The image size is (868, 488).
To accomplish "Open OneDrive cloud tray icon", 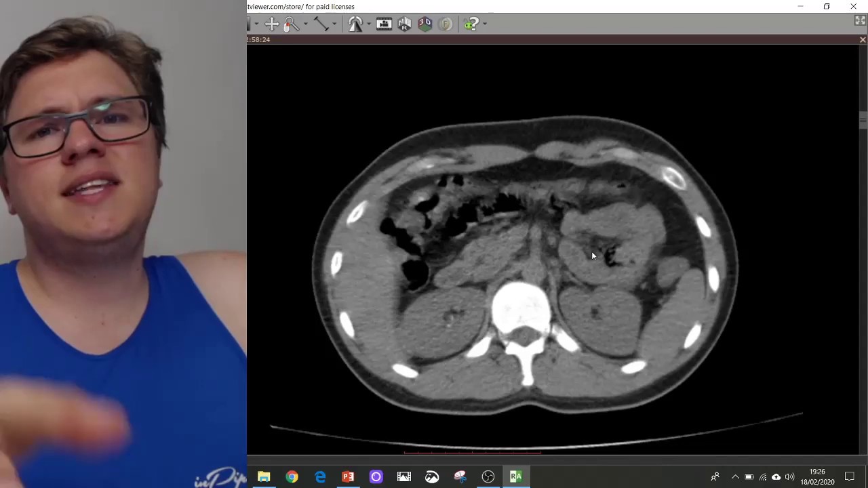I will [x=776, y=477].
